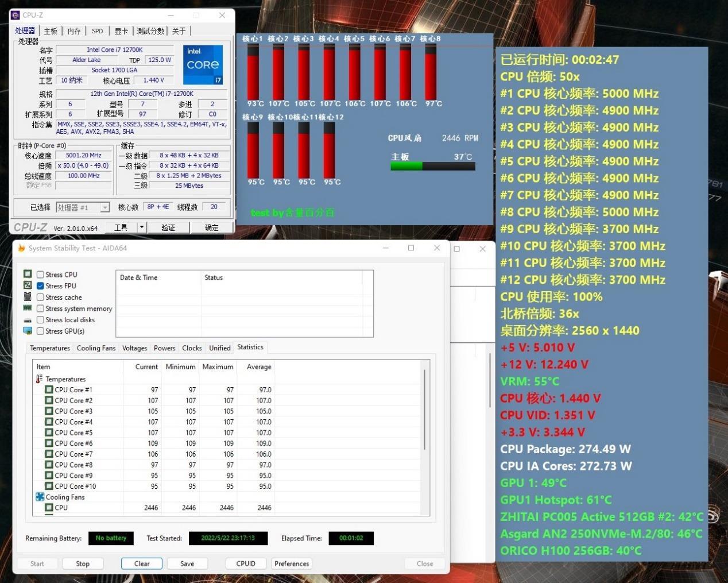Uncheck the Stress FPU checkbox
This screenshot has width=728, height=583.
40,286
